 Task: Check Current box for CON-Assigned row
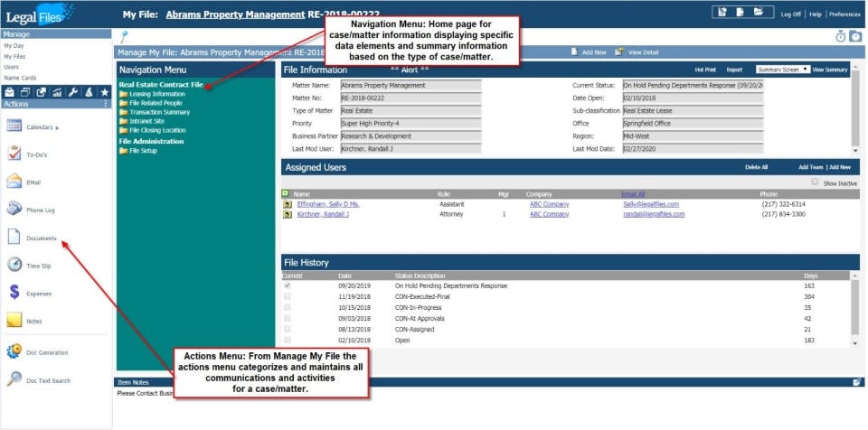[x=288, y=330]
